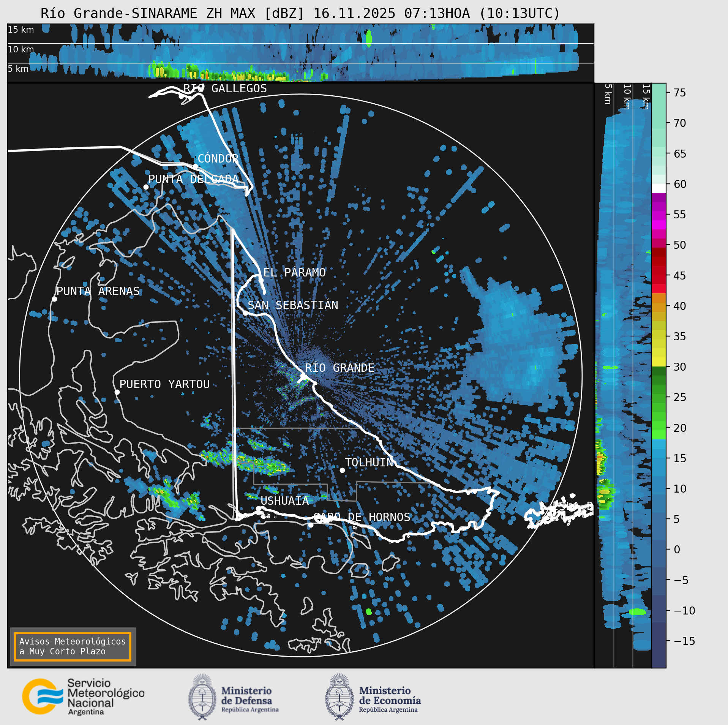This screenshot has width=728, height=725.
Task: Click the radar title text at top
Action: pyautogui.click(x=300, y=13)
